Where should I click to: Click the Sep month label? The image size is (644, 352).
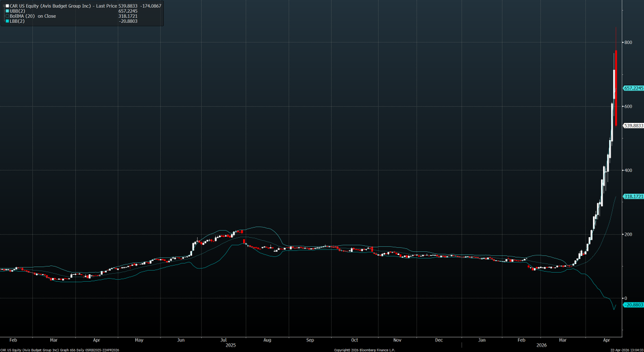tap(310, 340)
